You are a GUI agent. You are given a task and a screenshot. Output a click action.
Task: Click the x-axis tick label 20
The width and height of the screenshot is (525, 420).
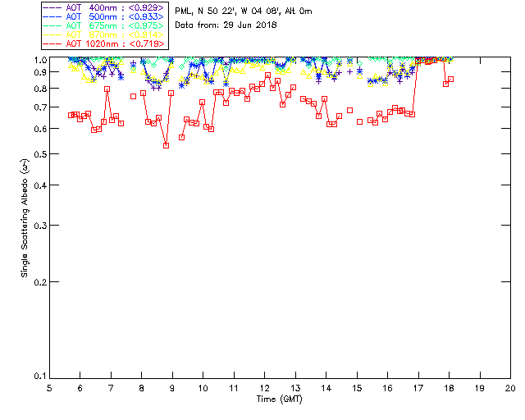pyautogui.click(x=510, y=388)
